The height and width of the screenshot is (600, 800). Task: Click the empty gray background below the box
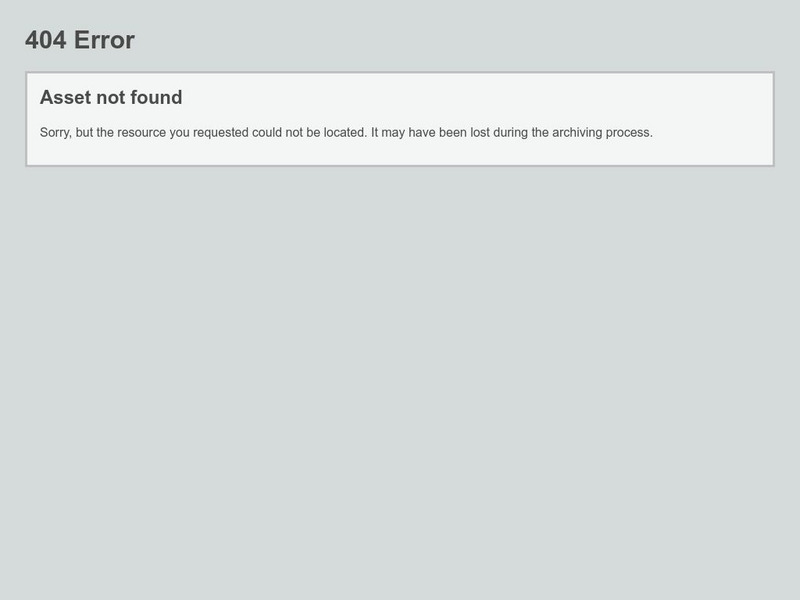tap(400, 383)
